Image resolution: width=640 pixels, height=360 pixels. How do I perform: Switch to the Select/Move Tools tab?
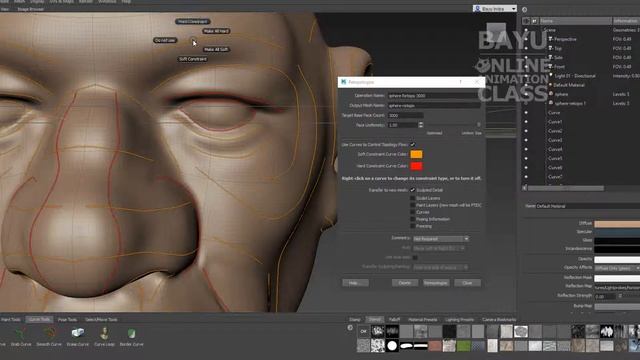tap(101, 320)
